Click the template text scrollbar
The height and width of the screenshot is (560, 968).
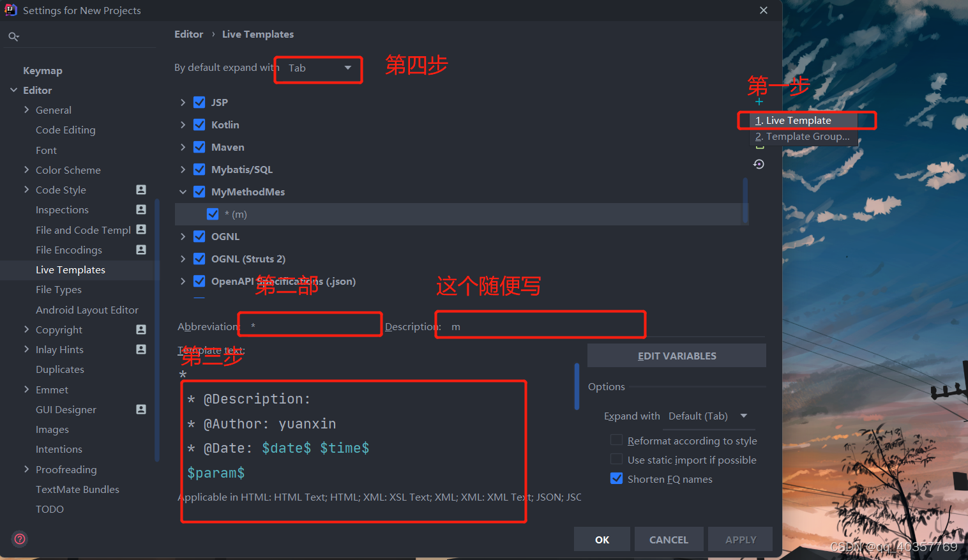click(x=577, y=386)
